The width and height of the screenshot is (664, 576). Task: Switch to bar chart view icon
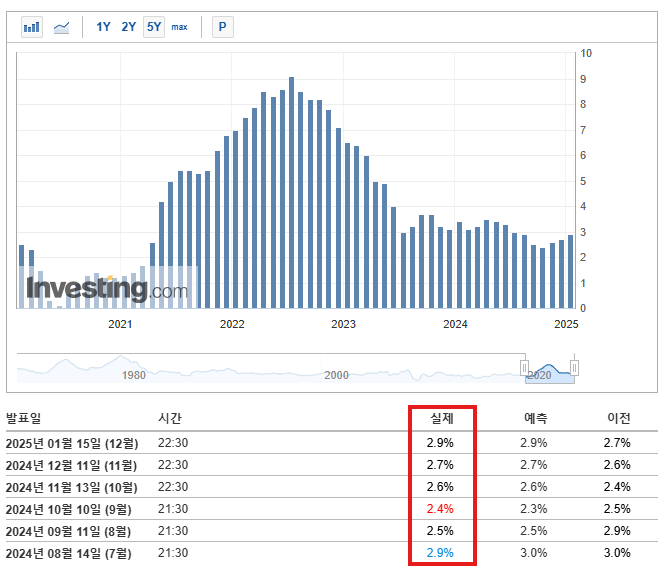(x=32, y=27)
